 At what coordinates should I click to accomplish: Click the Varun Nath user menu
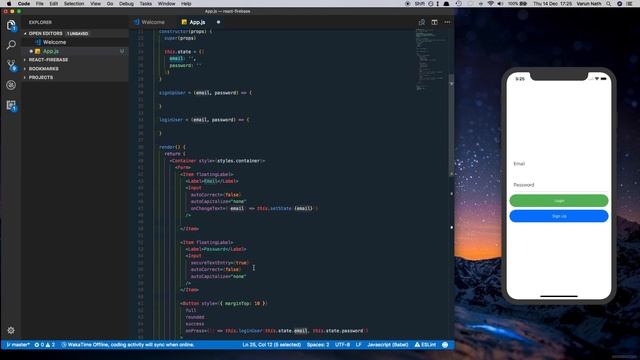(589, 3)
